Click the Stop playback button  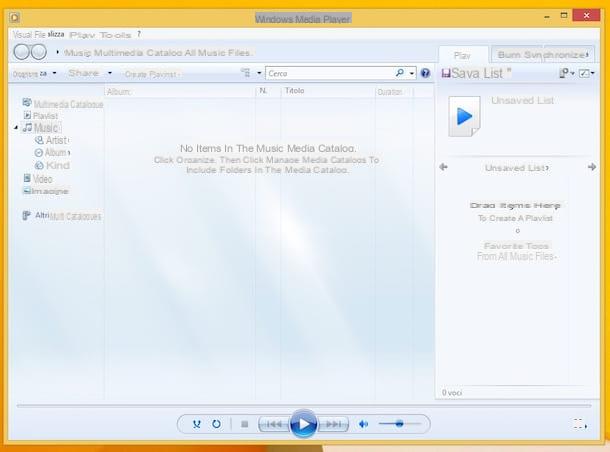[245, 424]
